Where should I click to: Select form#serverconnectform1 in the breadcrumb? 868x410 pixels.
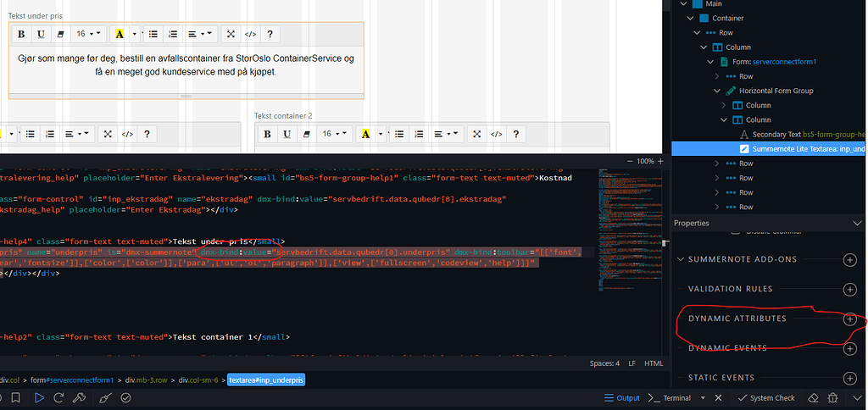pyautogui.click(x=71, y=380)
